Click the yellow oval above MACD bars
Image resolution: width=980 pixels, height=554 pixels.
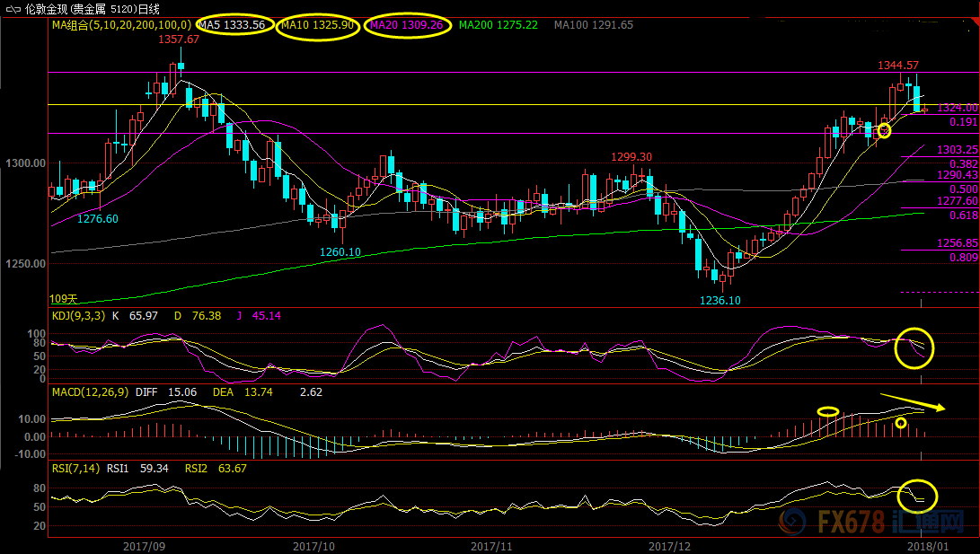pos(828,411)
